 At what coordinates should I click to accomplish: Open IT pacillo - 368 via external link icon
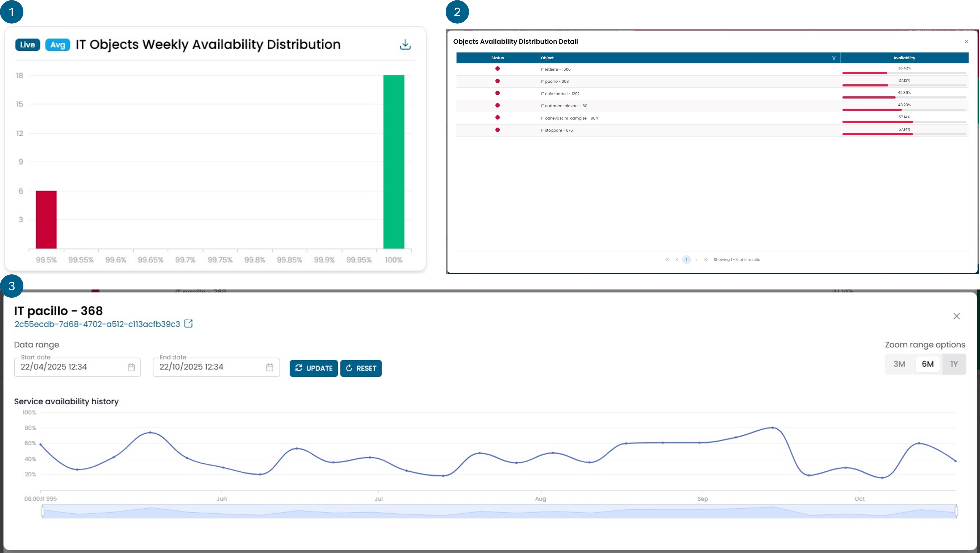(x=189, y=323)
